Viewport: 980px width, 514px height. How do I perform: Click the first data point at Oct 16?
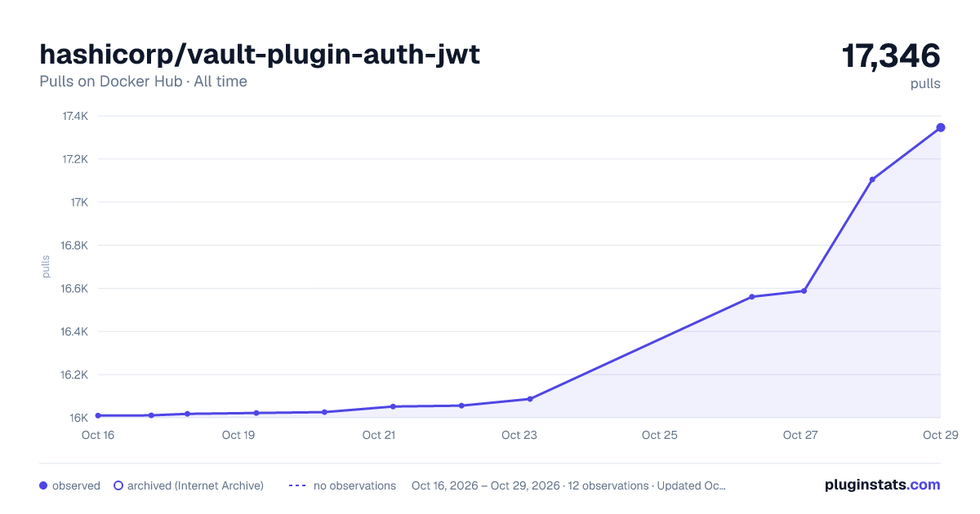[98, 415]
